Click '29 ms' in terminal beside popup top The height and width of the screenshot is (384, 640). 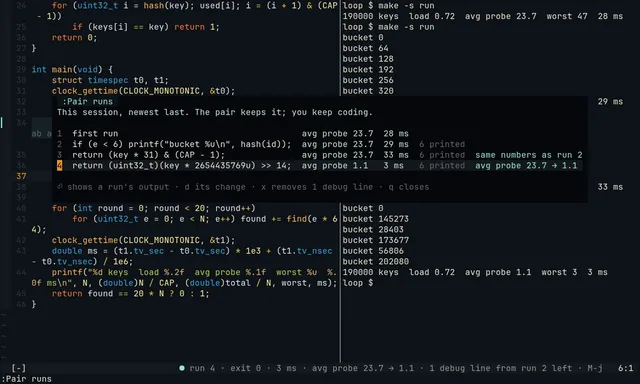coord(610,102)
